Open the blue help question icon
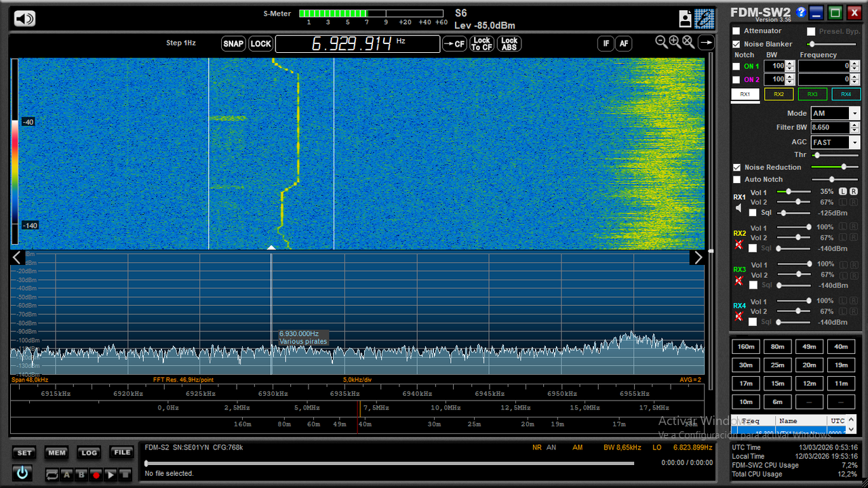The image size is (868, 488). 801,12
